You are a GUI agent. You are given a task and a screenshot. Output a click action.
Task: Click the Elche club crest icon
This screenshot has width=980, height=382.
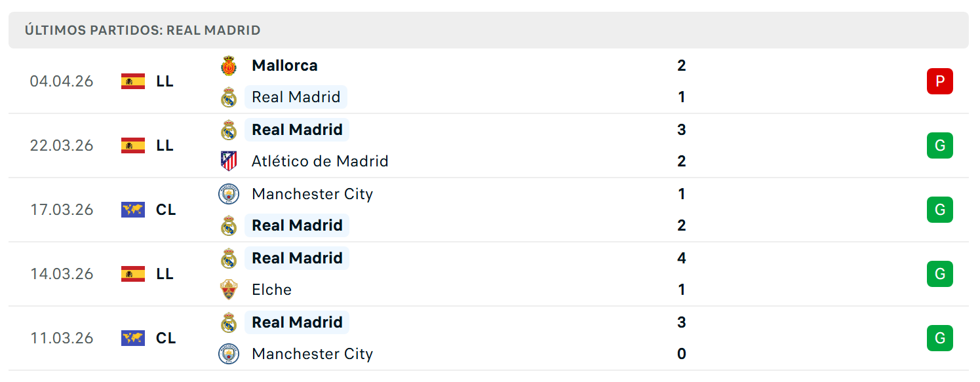pos(228,290)
